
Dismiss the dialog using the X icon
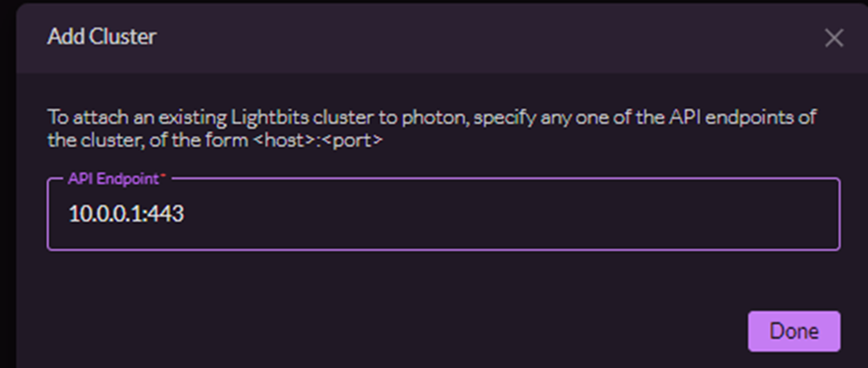834,38
